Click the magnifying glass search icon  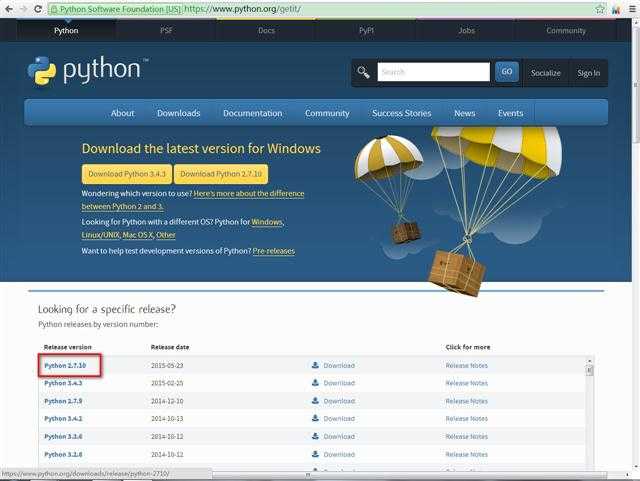coord(363,72)
